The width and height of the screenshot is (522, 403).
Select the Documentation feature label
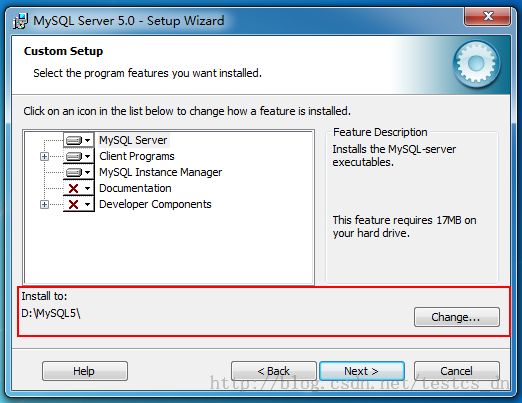[135, 188]
